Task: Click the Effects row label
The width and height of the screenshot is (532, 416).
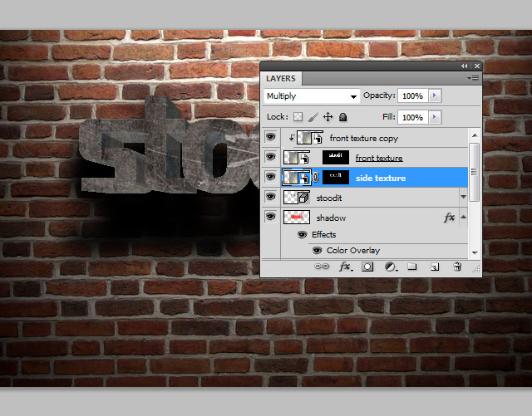Action: pyautogui.click(x=323, y=235)
